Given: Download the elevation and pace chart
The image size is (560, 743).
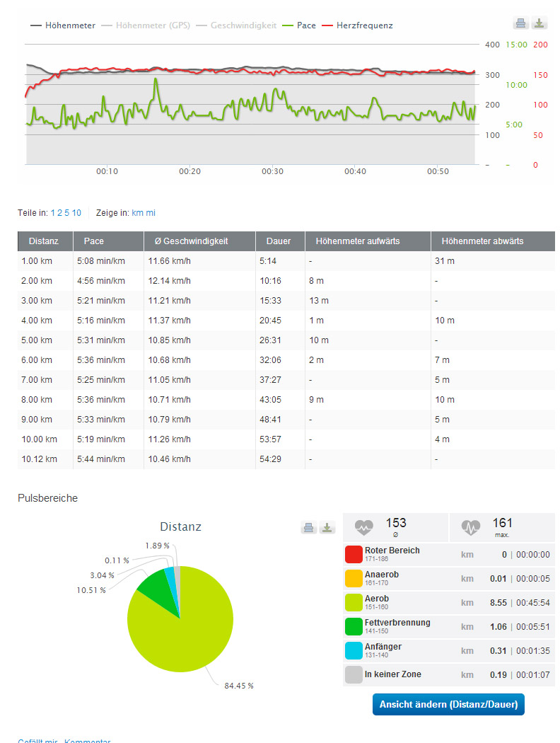Looking at the screenshot, I should (539, 23).
